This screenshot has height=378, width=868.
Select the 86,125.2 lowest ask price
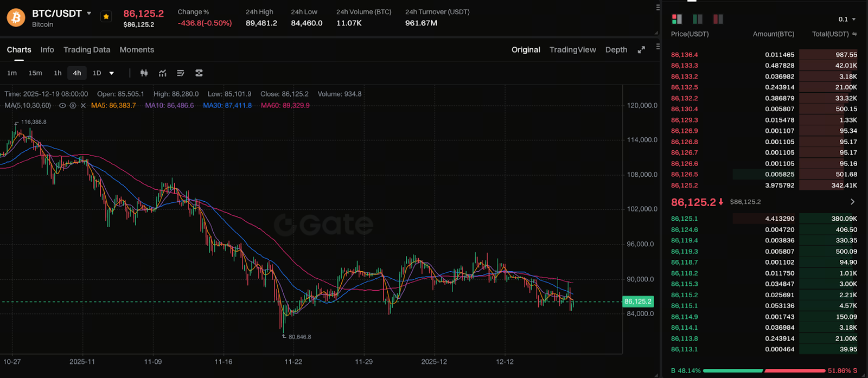(x=684, y=185)
